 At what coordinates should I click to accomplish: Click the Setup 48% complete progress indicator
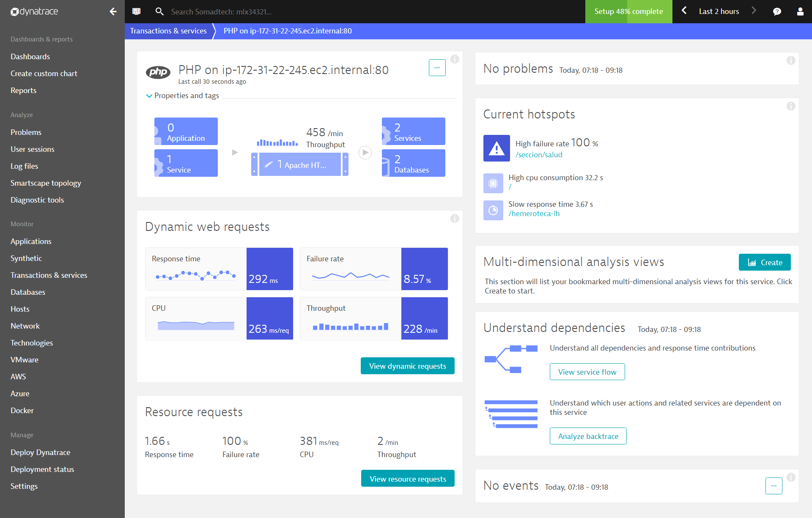click(x=628, y=11)
